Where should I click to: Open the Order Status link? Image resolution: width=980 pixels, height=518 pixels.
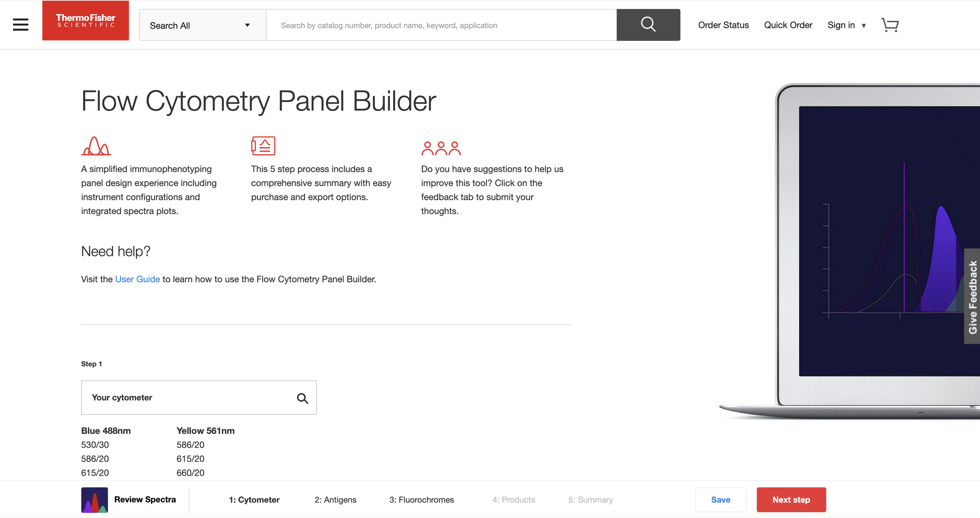coord(723,25)
